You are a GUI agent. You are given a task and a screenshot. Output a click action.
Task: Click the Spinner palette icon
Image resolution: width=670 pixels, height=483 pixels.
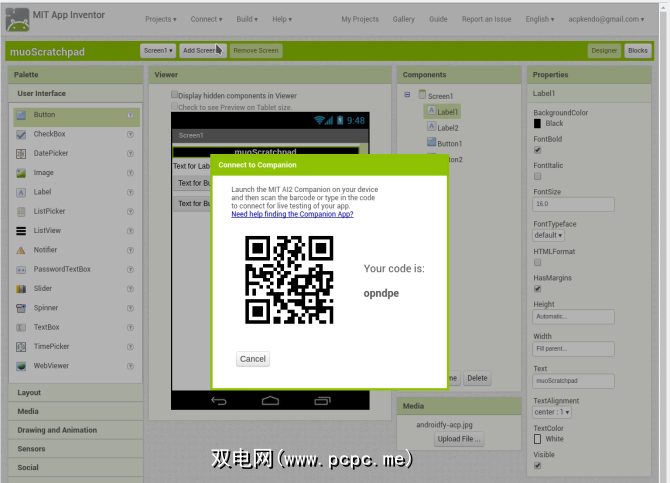(x=21, y=308)
